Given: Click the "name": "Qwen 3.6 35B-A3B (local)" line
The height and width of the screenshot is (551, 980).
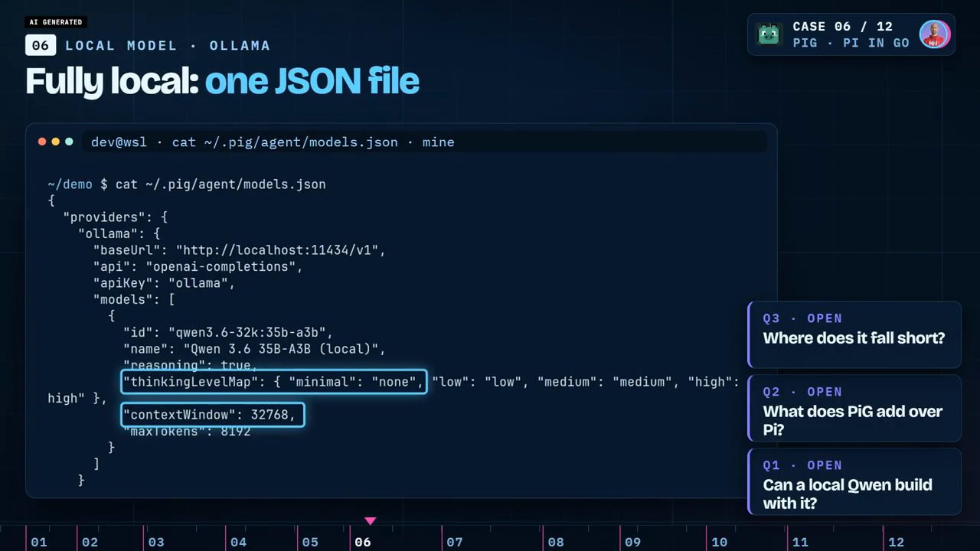Looking at the screenshot, I should coord(254,349).
